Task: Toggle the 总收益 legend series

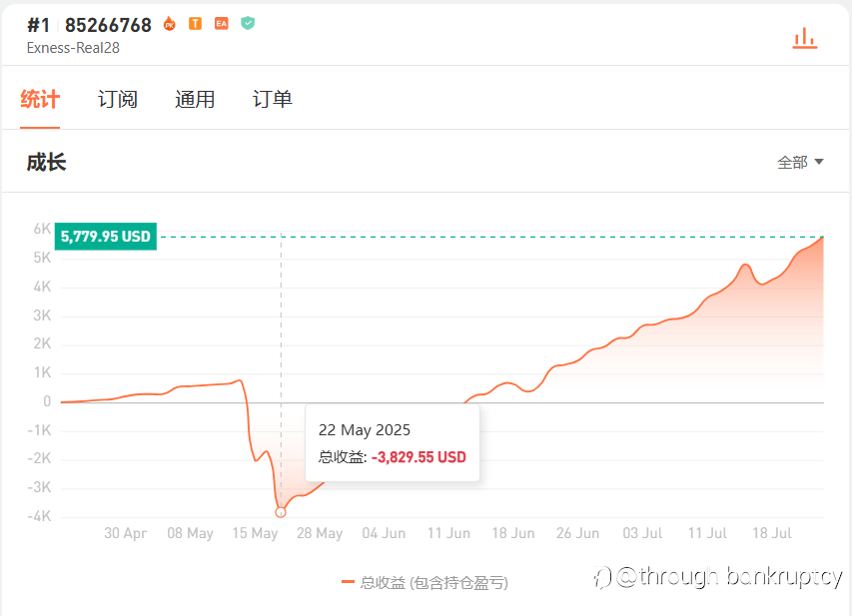Action: pos(425,582)
